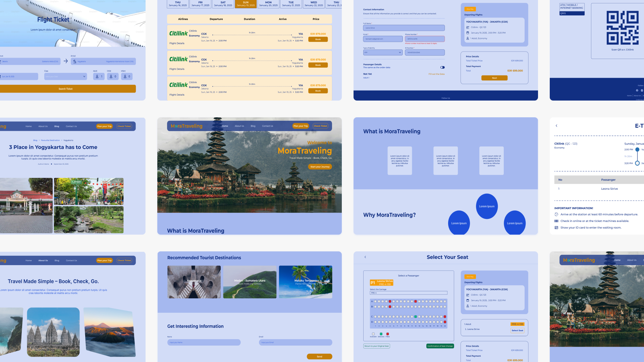
Task: Open Contact Us in the Welcome hero navbar
Action: point(267,126)
